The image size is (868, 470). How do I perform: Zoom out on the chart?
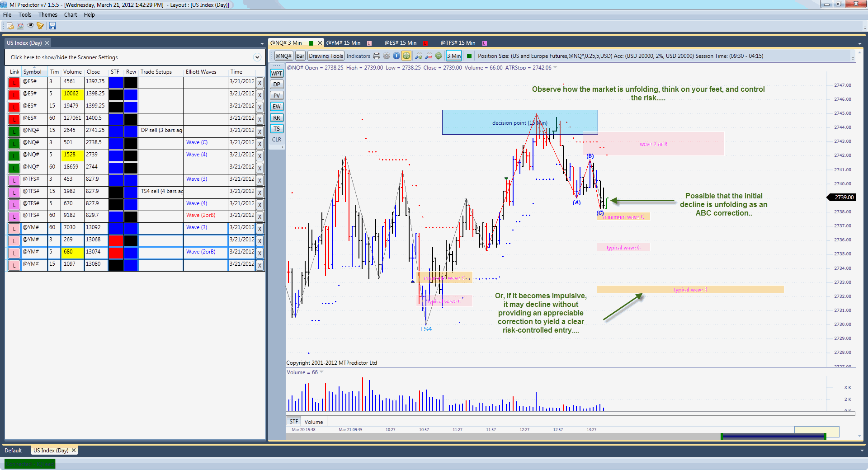[429, 56]
